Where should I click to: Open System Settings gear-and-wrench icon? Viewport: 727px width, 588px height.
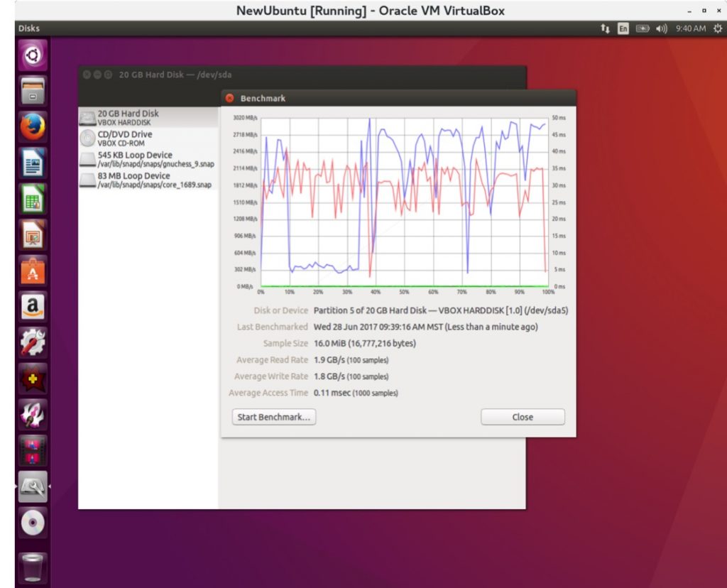coord(33,343)
